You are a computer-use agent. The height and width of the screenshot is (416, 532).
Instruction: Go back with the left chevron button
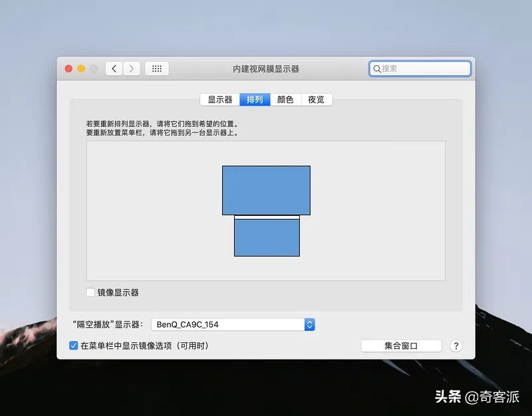(114, 69)
